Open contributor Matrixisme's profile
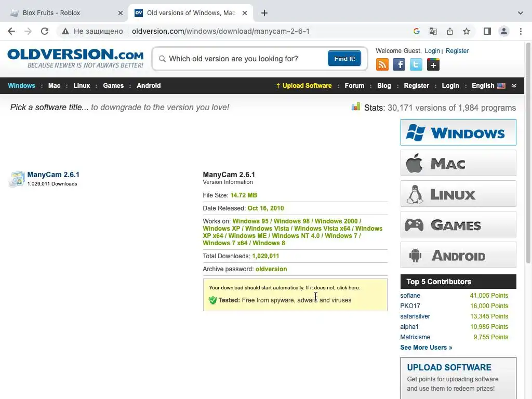532x399 pixels. pyautogui.click(x=415, y=337)
